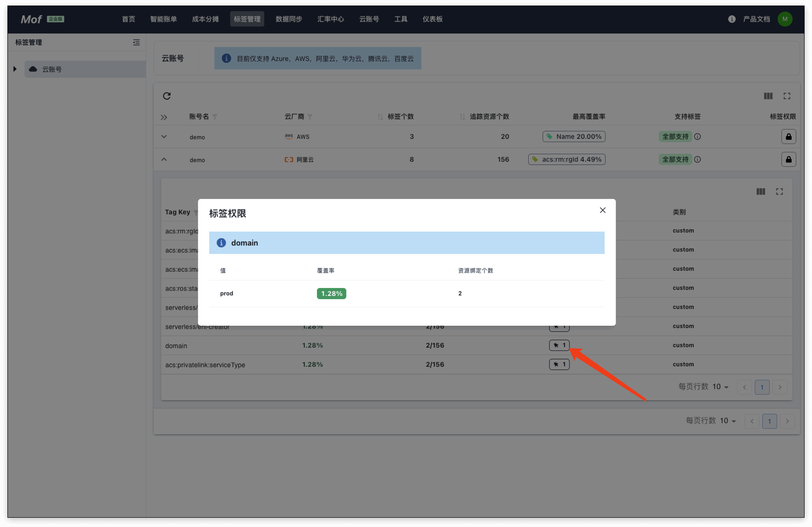
Task: Click permission badge in acs:privatelink:serviceType row
Action: 559,364
